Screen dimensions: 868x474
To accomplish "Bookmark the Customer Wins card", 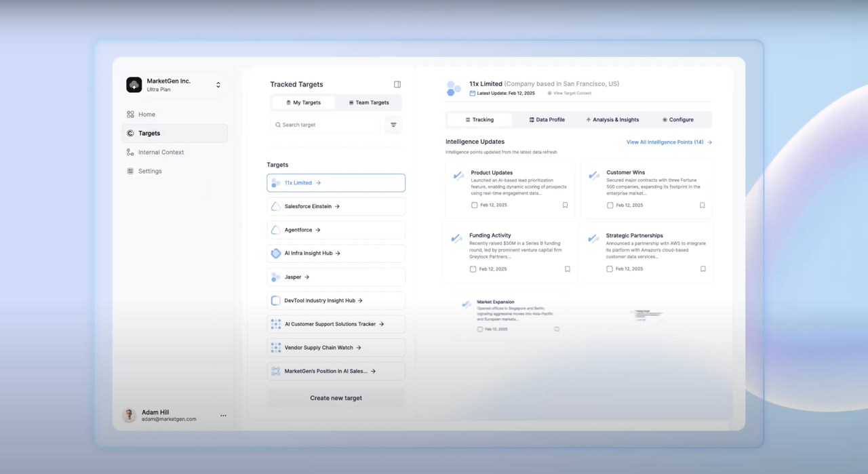I will [x=703, y=205].
